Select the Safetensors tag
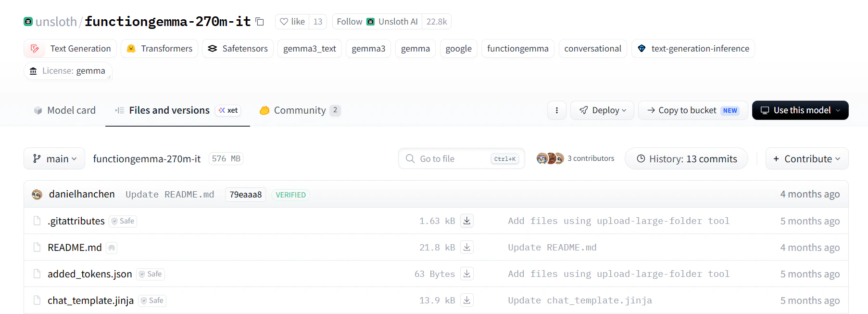Screen dimensions: 868x314 pyautogui.click(x=238, y=49)
